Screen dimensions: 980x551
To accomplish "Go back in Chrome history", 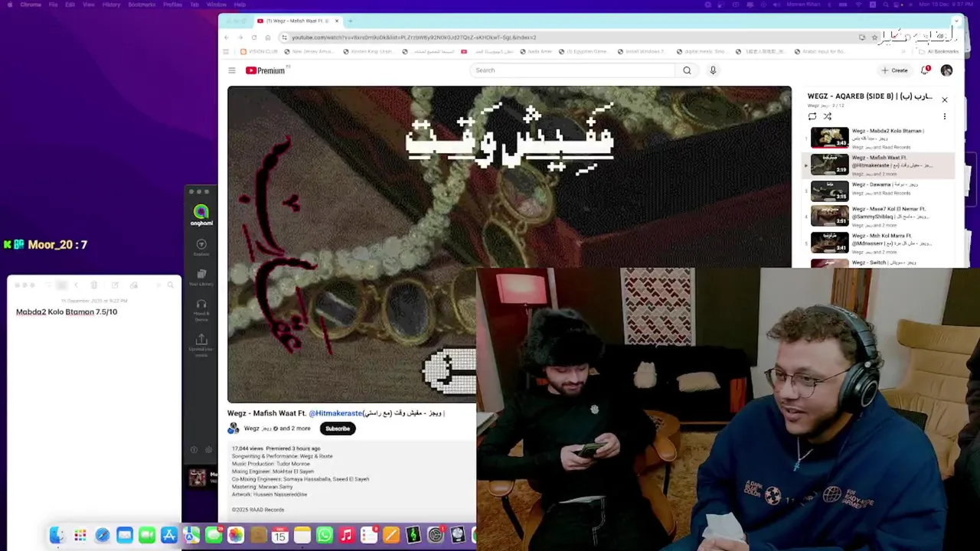I will pyautogui.click(x=227, y=37).
